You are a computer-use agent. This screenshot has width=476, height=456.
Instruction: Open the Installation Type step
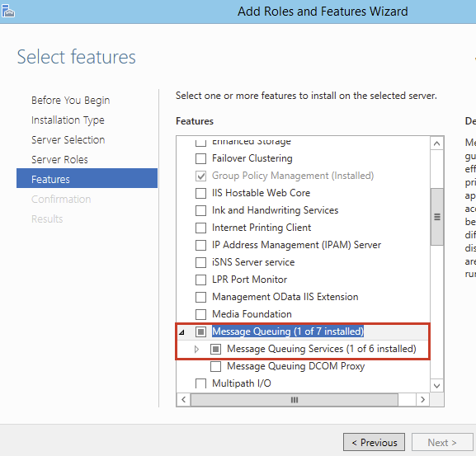click(x=68, y=120)
